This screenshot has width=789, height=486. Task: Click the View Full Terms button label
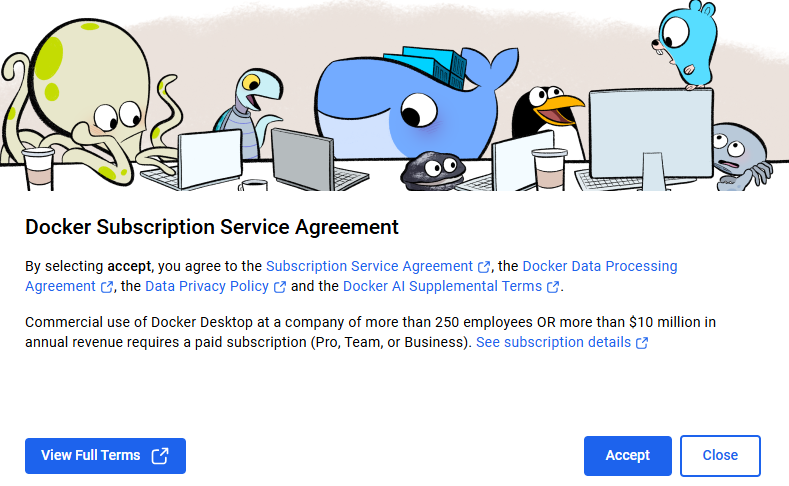click(x=91, y=456)
